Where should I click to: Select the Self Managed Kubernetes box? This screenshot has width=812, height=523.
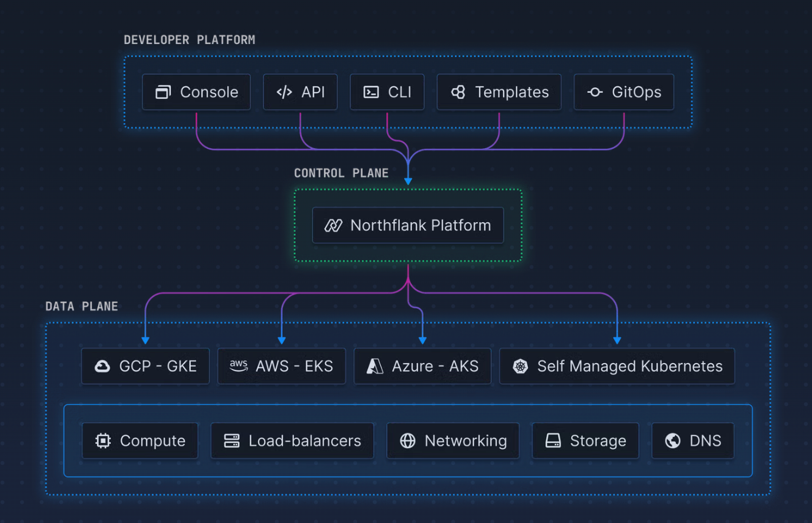point(617,366)
